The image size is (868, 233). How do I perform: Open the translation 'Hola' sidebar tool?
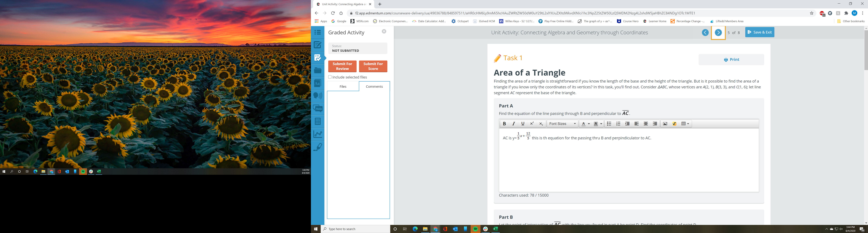click(317, 108)
